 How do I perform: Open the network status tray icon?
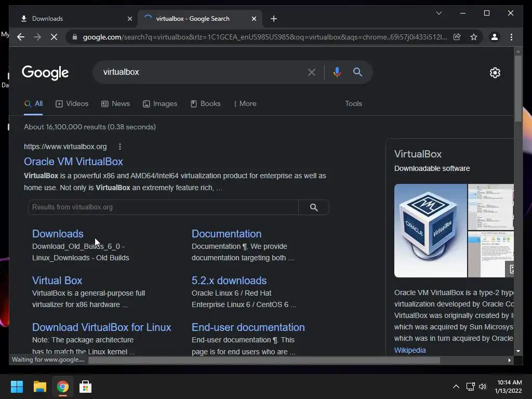(x=470, y=387)
